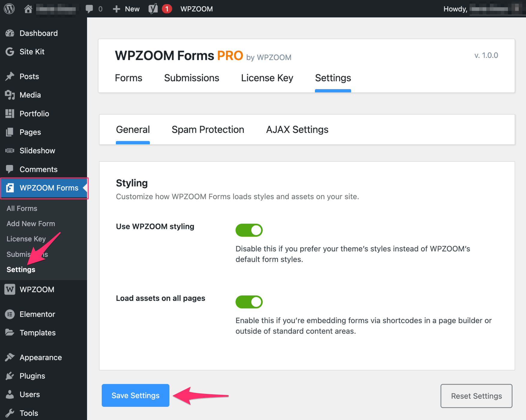Click the 'New' label in admin bar
The image size is (526, 420).
(132, 9)
